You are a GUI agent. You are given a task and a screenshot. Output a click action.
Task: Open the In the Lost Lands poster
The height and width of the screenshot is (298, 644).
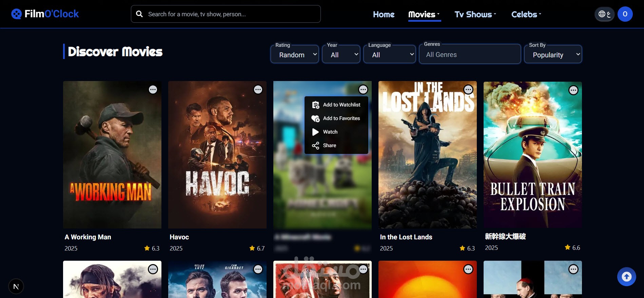click(428, 155)
